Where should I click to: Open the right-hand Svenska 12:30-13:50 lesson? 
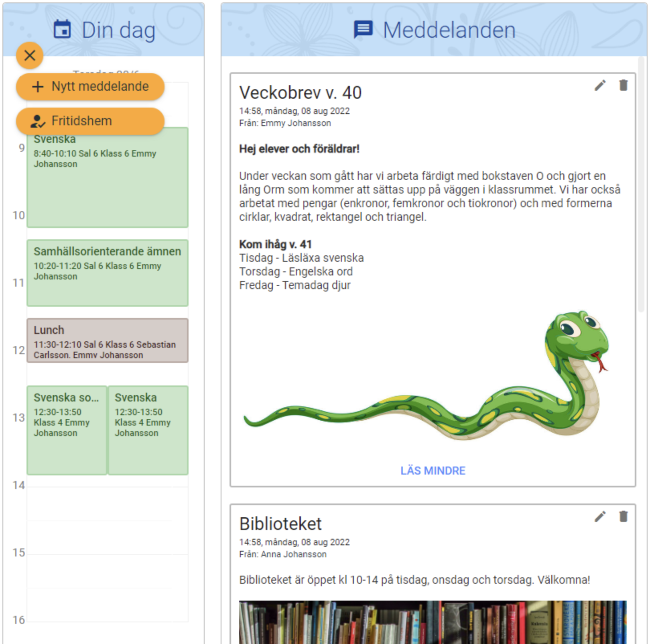point(148,430)
